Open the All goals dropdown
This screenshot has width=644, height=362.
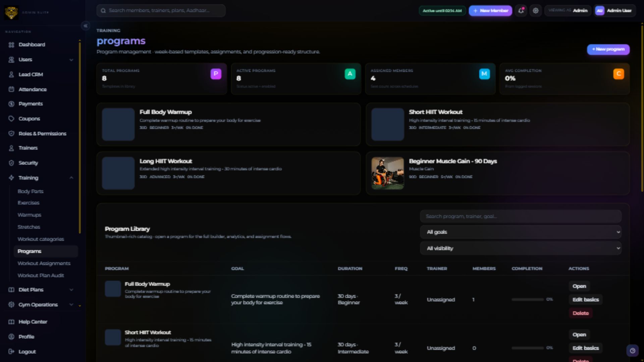point(521,232)
